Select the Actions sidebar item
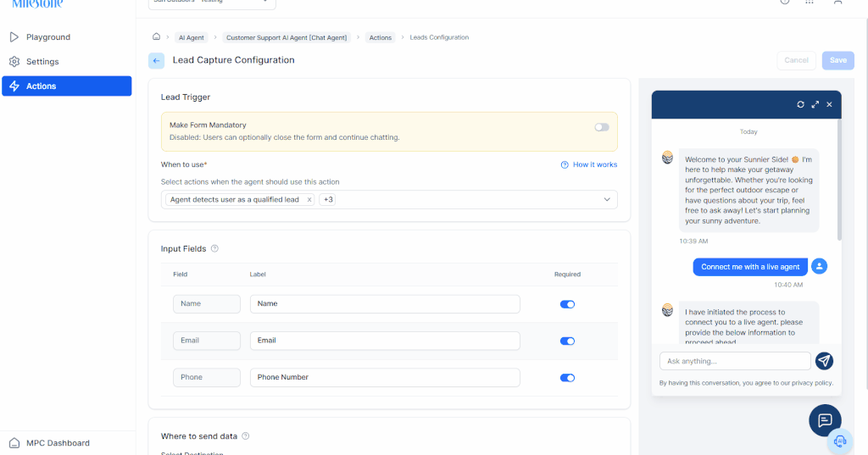Screen dimensions: 868x455 pos(66,86)
